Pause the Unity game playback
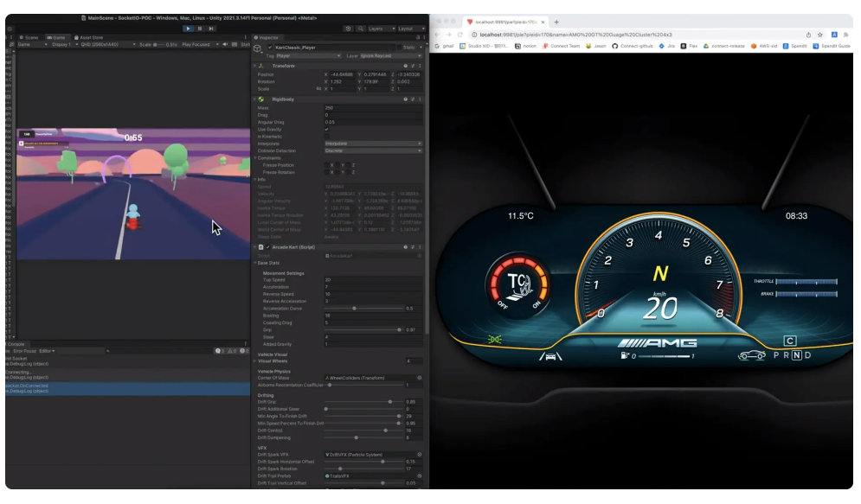Screen dimensions: 861x504 pos(200,29)
